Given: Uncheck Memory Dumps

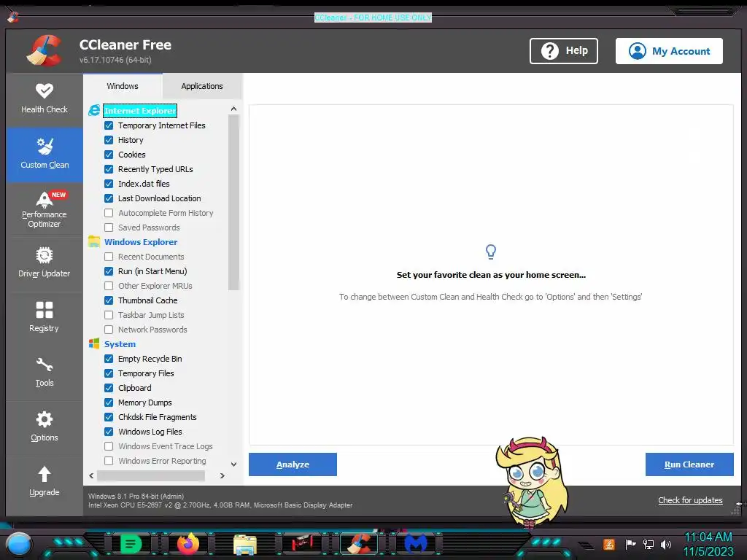Looking at the screenshot, I should pos(109,402).
